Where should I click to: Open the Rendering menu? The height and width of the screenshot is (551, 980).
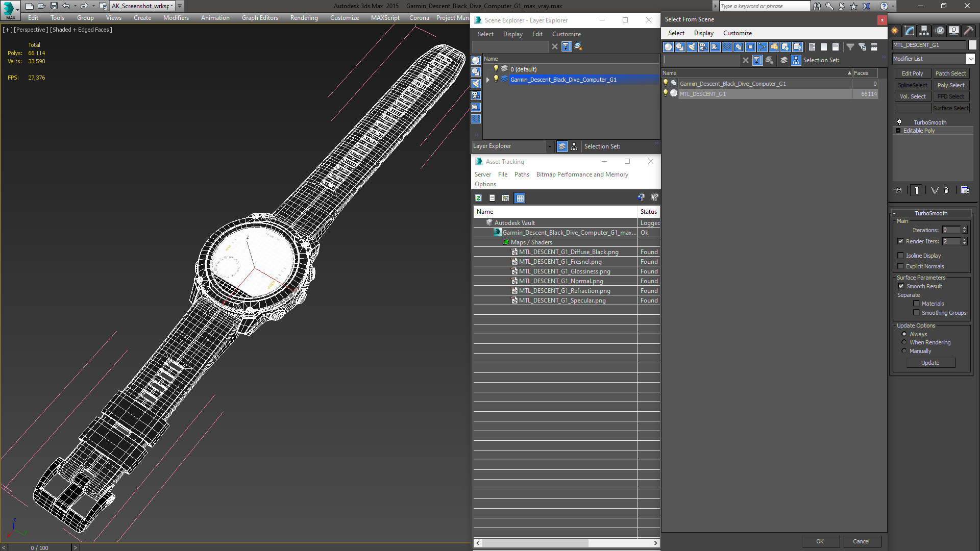coord(304,18)
